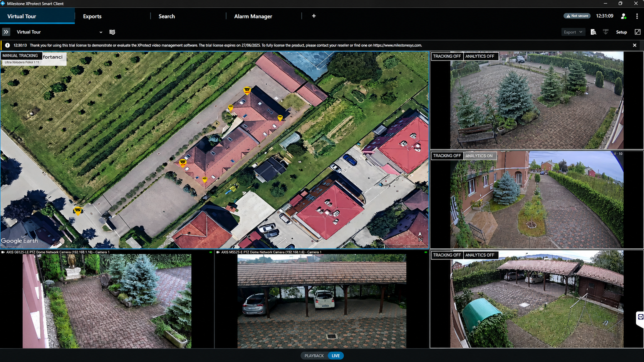Click the fortanci label on the map

pyautogui.click(x=53, y=57)
